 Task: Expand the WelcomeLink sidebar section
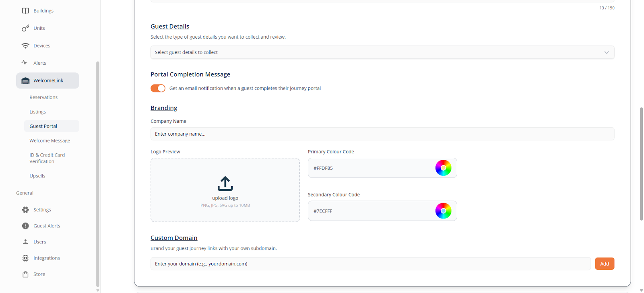pos(47,80)
